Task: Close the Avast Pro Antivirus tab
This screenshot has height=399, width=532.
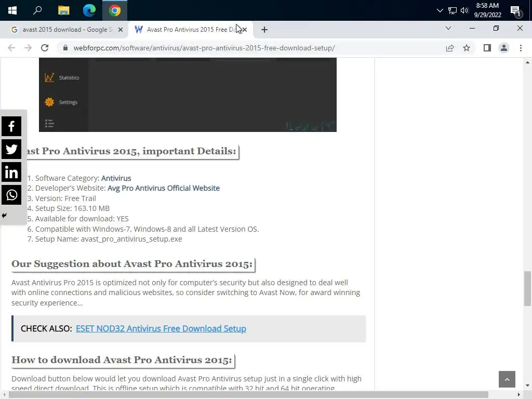Action: pyautogui.click(x=245, y=30)
